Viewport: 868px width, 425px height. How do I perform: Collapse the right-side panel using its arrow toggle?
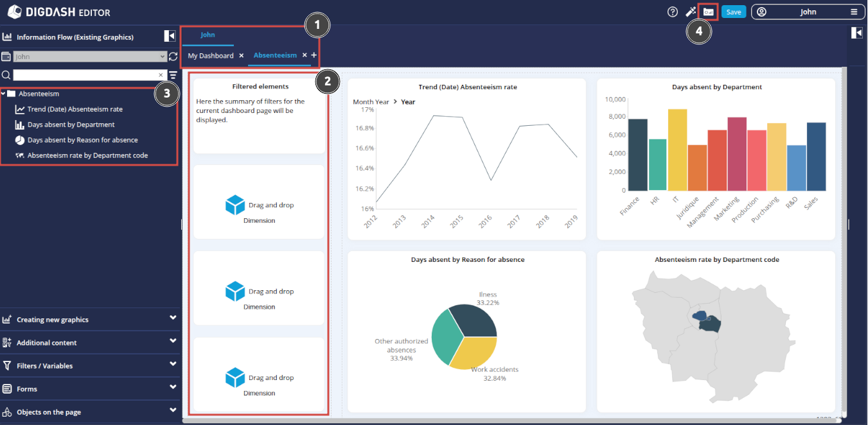(x=856, y=32)
